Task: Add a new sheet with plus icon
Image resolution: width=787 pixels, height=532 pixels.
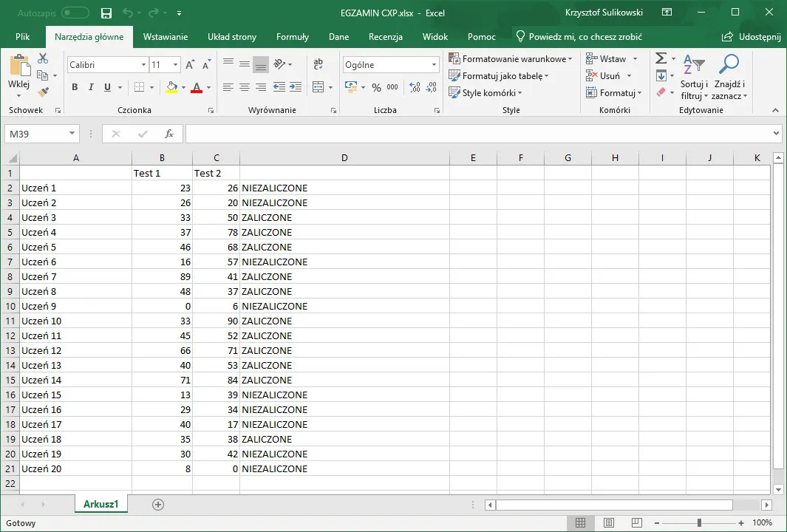Action: (157, 504)
